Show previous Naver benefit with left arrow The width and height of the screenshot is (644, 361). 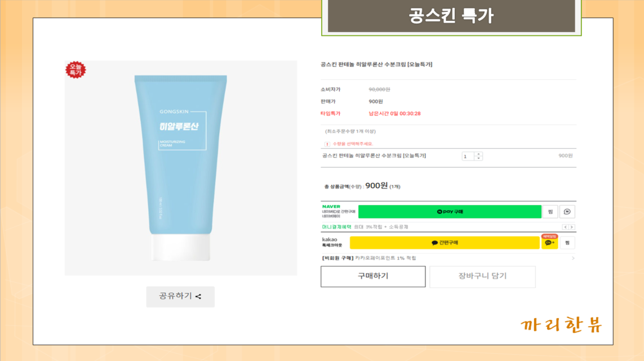pos(565,227)
